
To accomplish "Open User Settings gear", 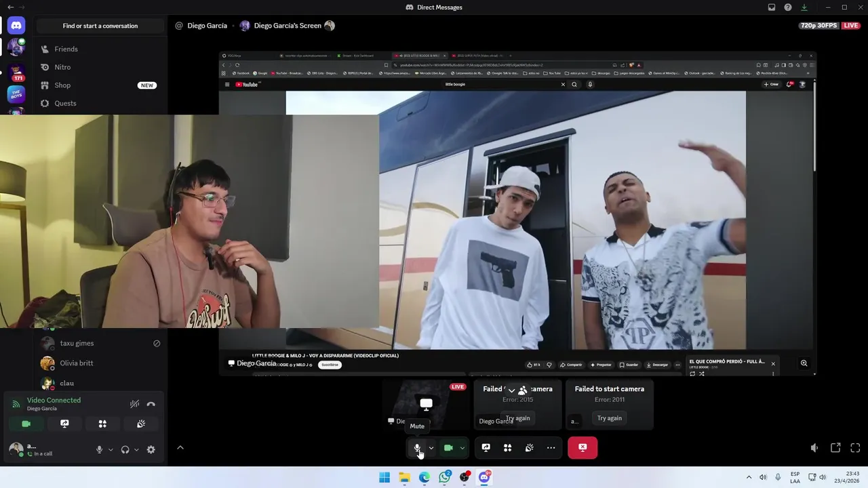I will pos(151,449).
